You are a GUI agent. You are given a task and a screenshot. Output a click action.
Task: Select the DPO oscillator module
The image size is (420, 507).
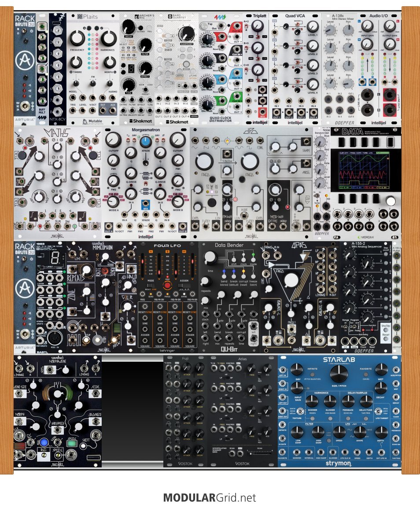point(251,184)
